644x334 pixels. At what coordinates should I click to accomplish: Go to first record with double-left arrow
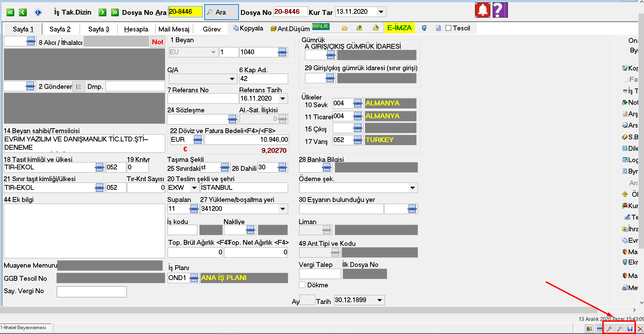(x=10, y=12)
